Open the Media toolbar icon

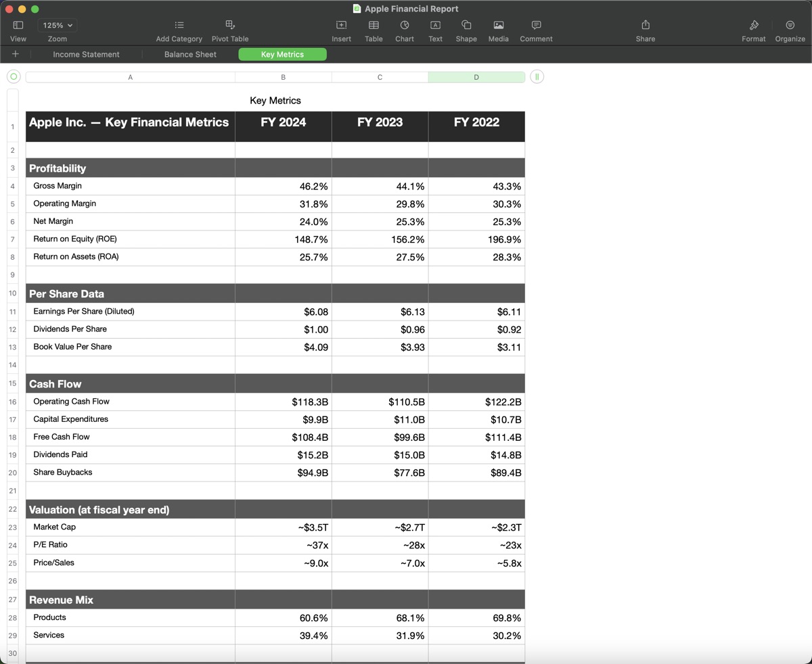(499, 25)
